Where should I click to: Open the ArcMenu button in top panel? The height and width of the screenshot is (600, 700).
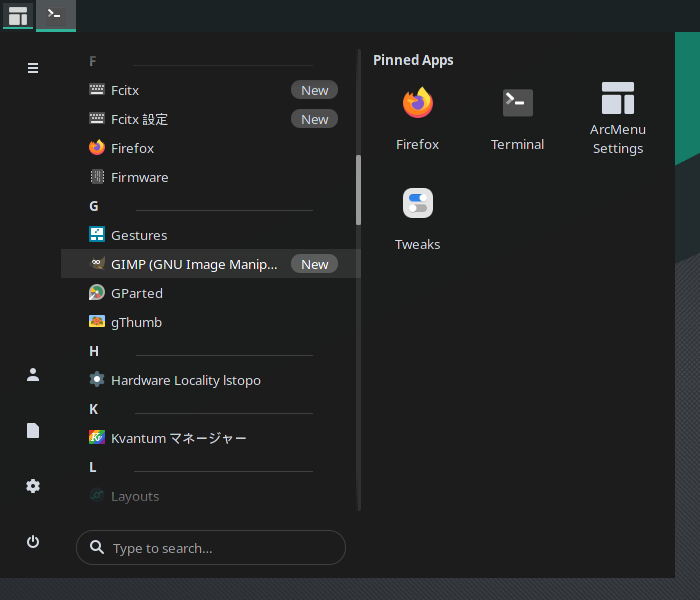point(18,16)
